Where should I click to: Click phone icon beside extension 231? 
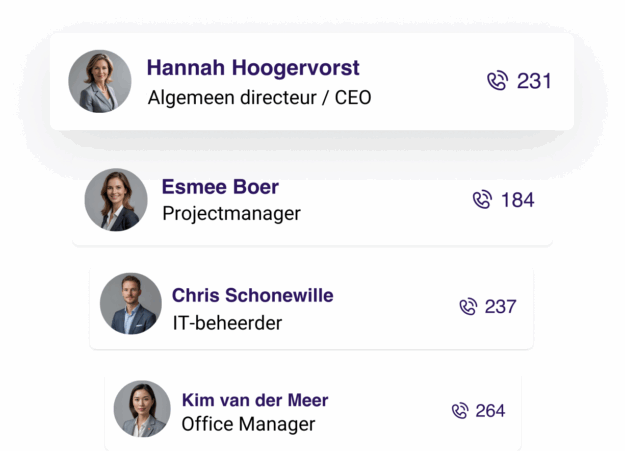point(497,81)
